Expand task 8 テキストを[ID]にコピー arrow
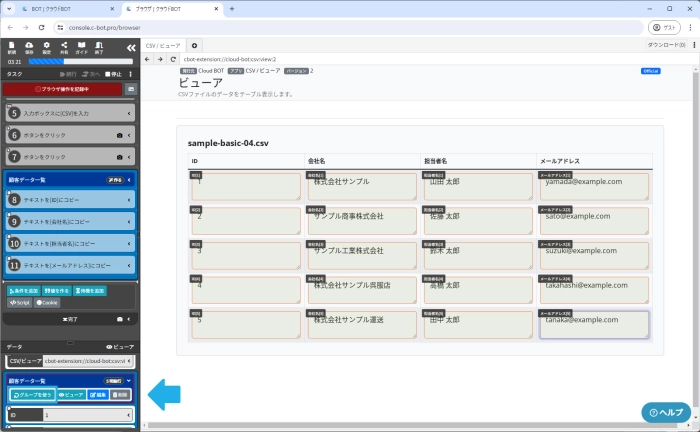Viewport: 700px width, 432px height. pyautogui.click(x=130, y=200)
